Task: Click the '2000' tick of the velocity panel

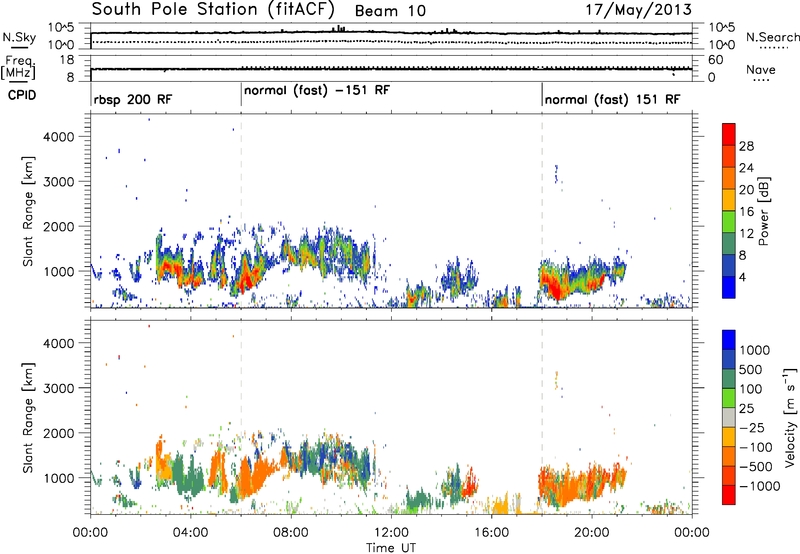Action: pyautogui.click(x=59, y=433)
